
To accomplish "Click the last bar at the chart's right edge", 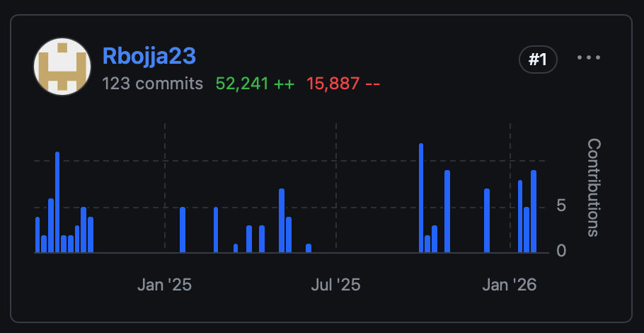I will coord(534,211).
